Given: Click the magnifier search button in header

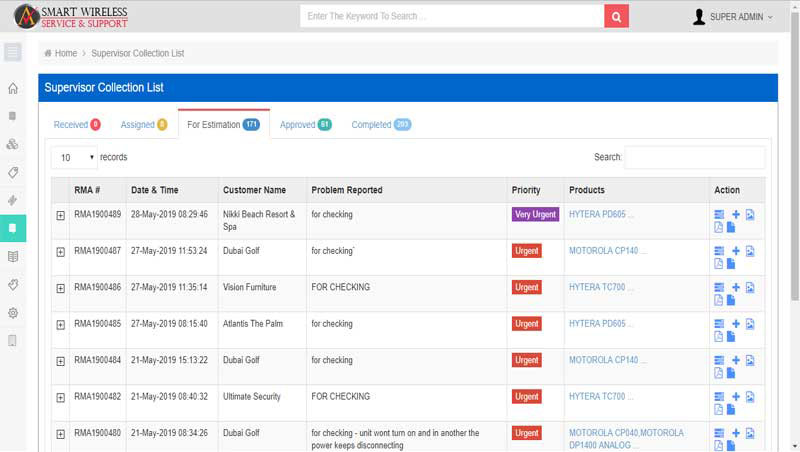Looking at the screenshot, I should (617, 16).
